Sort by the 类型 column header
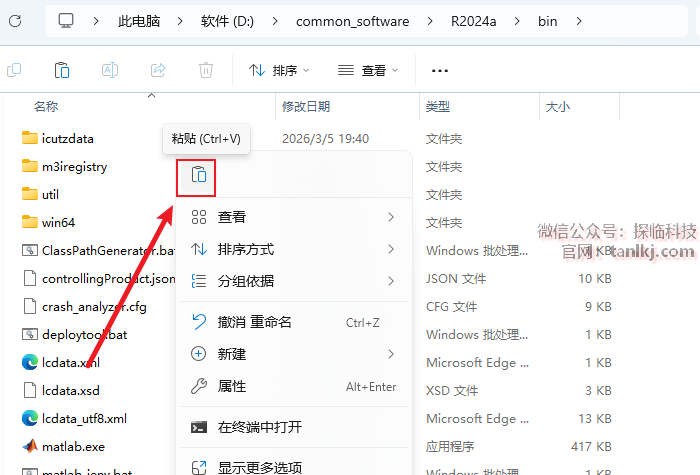The width and height of the screenshot is (700, 475). click(438, 106)
